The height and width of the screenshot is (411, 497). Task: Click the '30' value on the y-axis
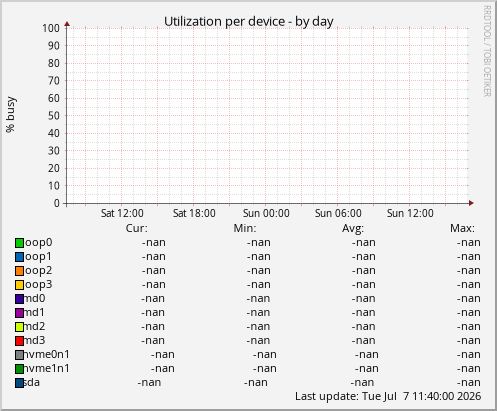[x=54, y=151]
